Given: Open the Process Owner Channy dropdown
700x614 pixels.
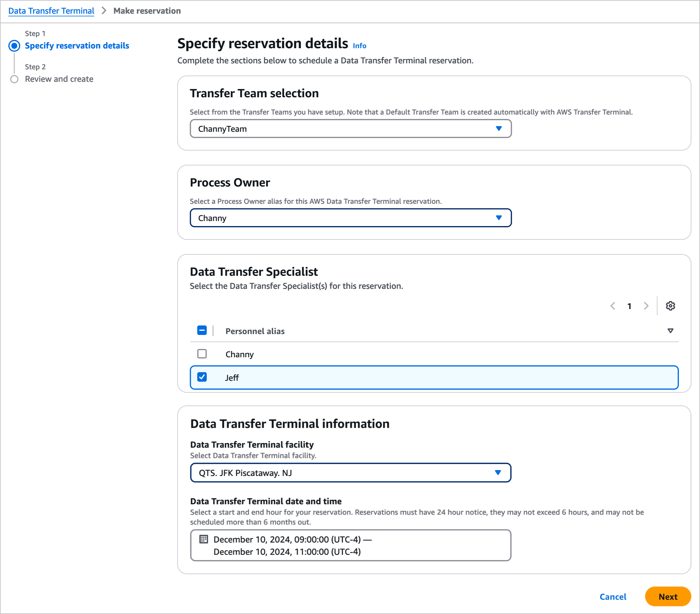Looking at the screenshot, I should click(x=350, y=218).
